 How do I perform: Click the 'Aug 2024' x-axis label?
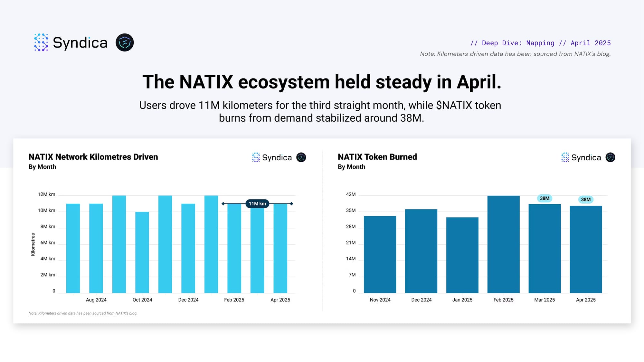96,300
